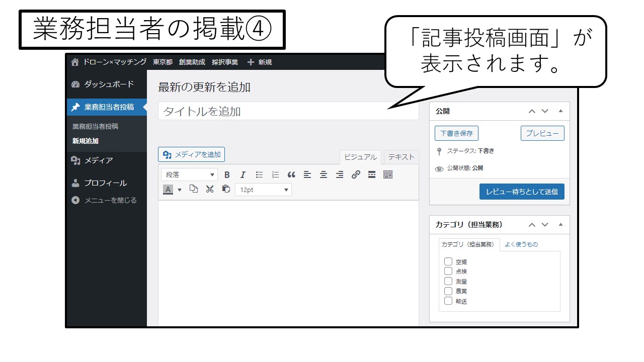The image size is (644, 362).
Task: Click the cut (scissors) icon
Action: coord(210,189)
